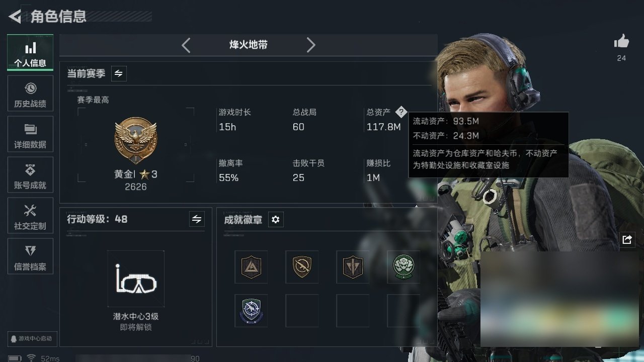The height and width of the screenshot is (362, 644).
Task: Switch to previous mode with left chevron
Action: pyautogui.click(x=186, y=45)
